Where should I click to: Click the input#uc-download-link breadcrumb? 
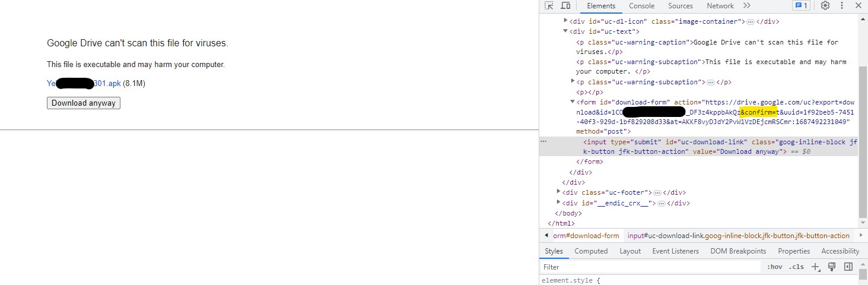point(739,236)
